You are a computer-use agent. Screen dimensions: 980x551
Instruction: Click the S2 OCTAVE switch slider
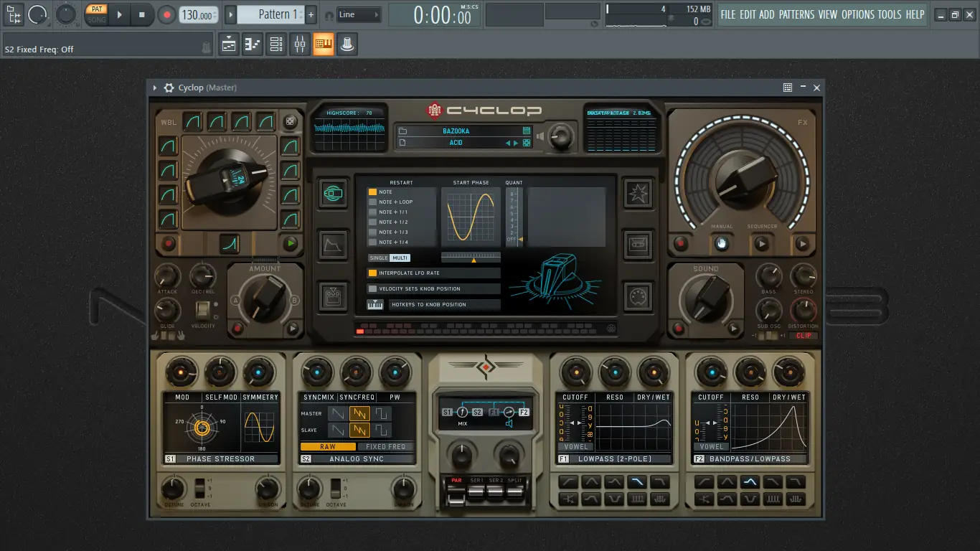point(335,489)
